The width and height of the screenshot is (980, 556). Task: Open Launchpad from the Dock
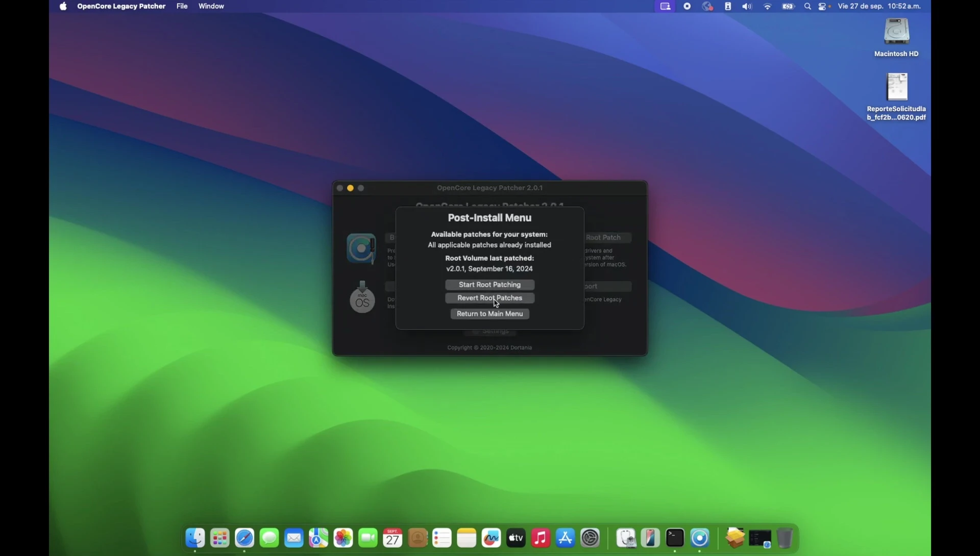pyautogui.click(x=220, y=538)
